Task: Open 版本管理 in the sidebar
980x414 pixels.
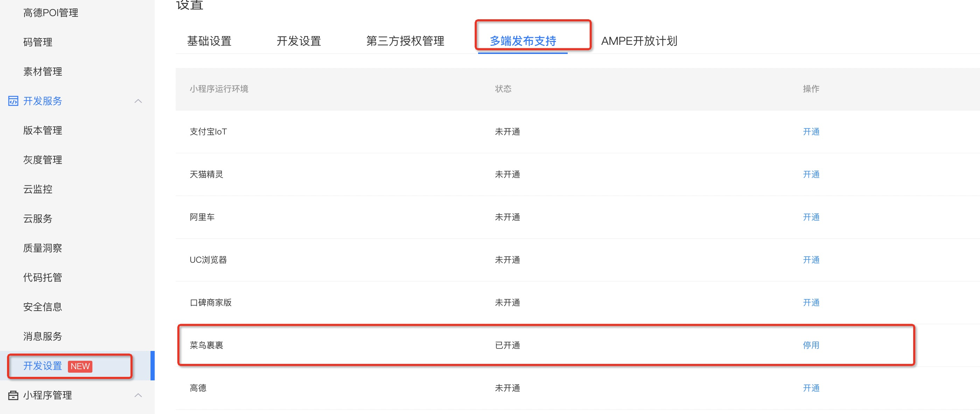Action: [x=43, y=130]
